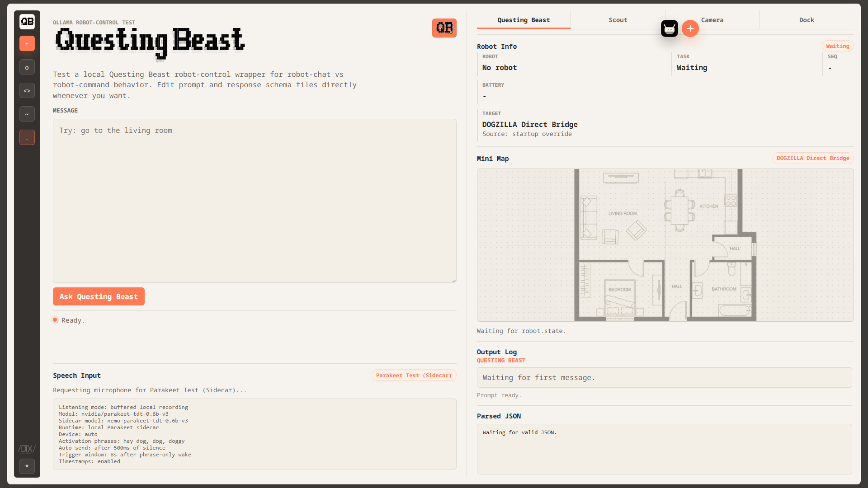Click the 'DOGZILLA Direct Bridge' target value
The height and width of the screenshot is (488, 868).
tap(530, 125)
